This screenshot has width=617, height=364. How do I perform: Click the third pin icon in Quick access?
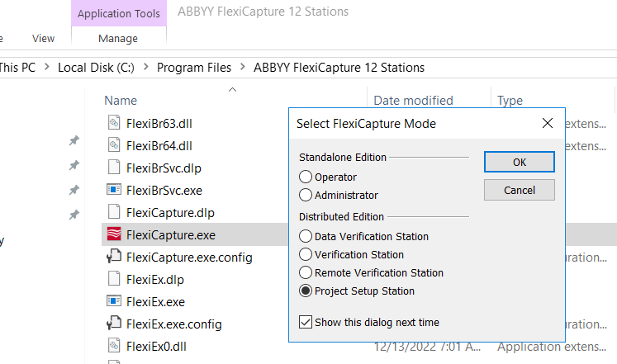[x=74, y=191]
